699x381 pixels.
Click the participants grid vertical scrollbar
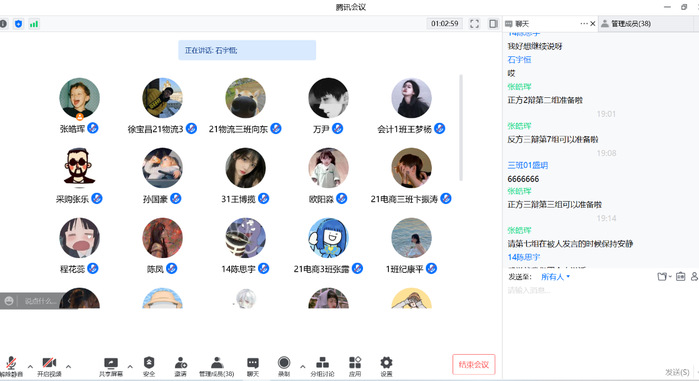(461, 127)
